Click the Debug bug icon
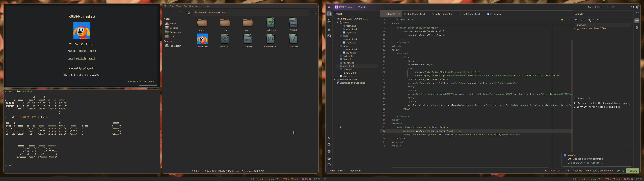The image size is (644, 181). coord(613,7)
